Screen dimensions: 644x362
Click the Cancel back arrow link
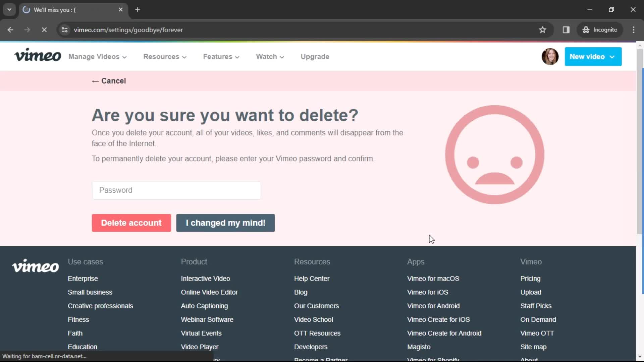109,80
